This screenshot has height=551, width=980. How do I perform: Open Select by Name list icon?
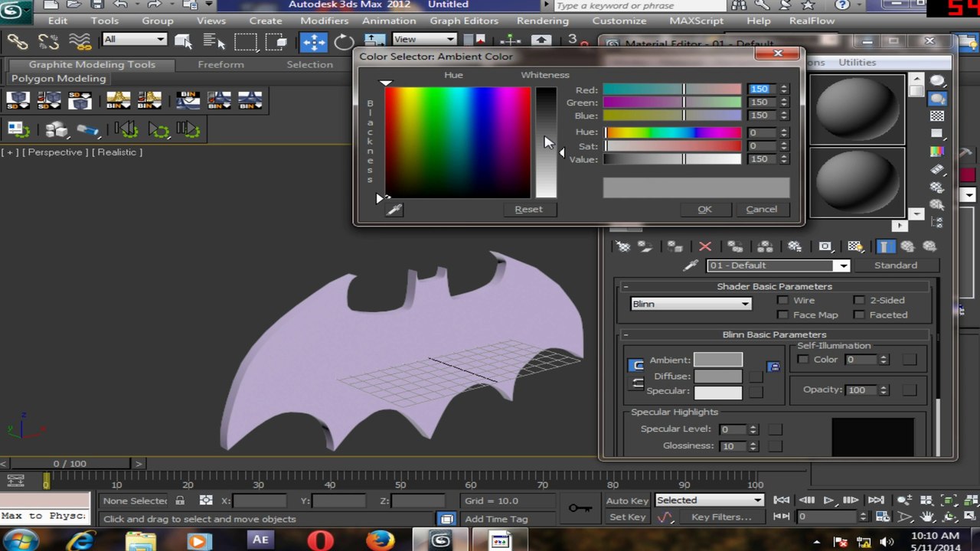click(x=214, y=41)
